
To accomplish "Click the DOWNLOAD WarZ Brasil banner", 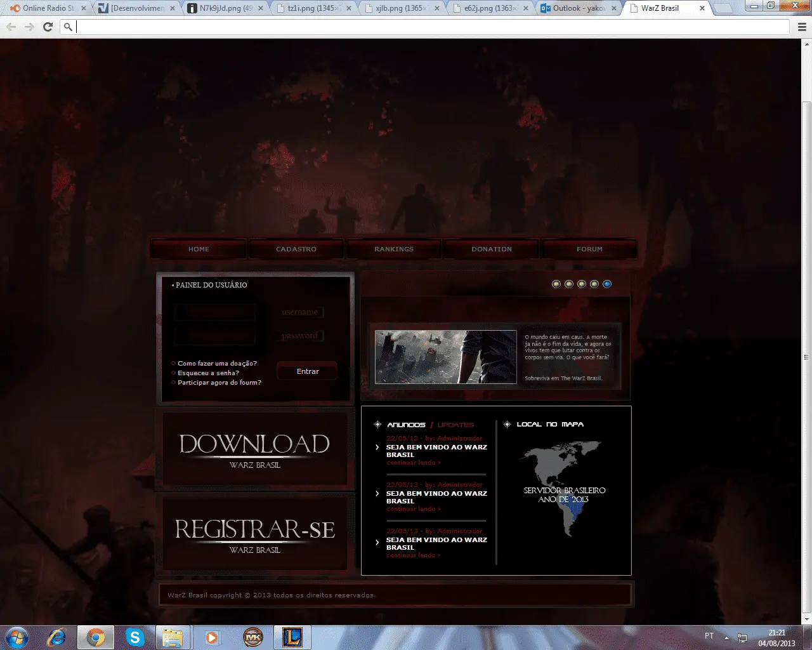I will 254,449.
